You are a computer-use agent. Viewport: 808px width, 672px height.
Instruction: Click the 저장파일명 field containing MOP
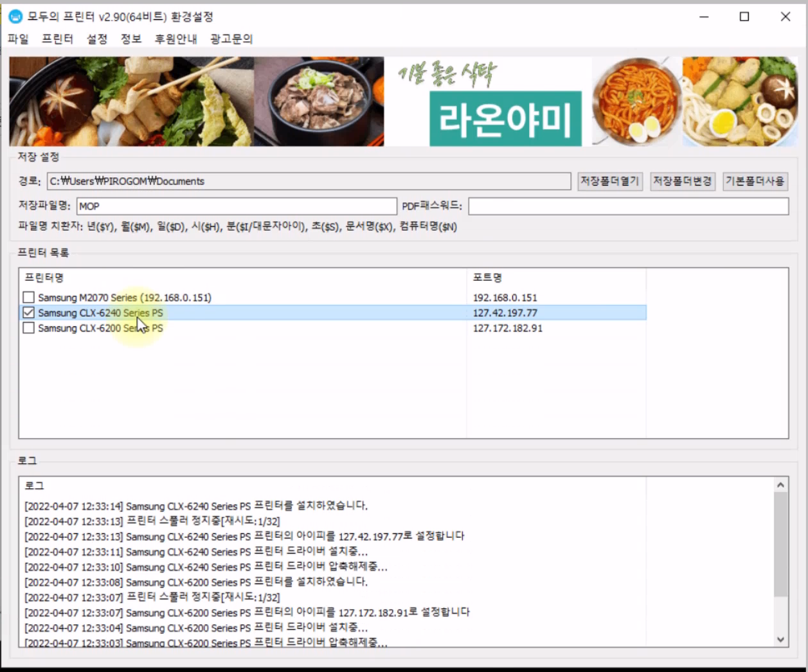tap(237, 206)
